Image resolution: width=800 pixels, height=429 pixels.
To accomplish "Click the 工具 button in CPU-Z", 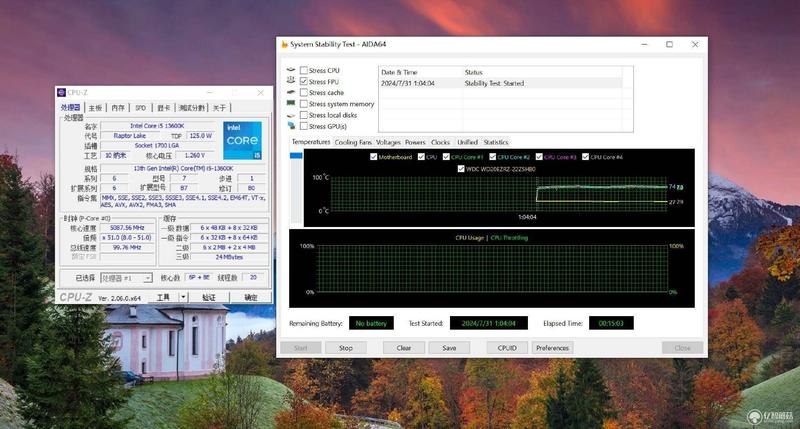I will coord(163,297).
